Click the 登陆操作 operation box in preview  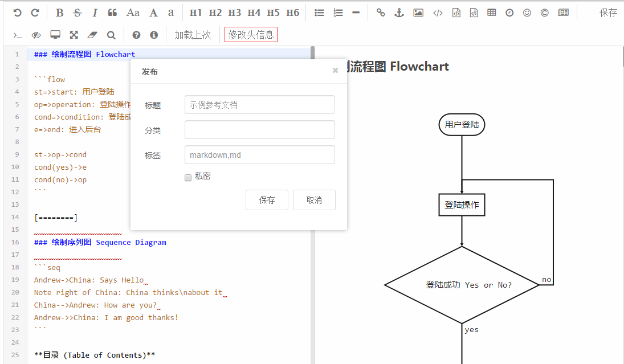pos(462,205)
